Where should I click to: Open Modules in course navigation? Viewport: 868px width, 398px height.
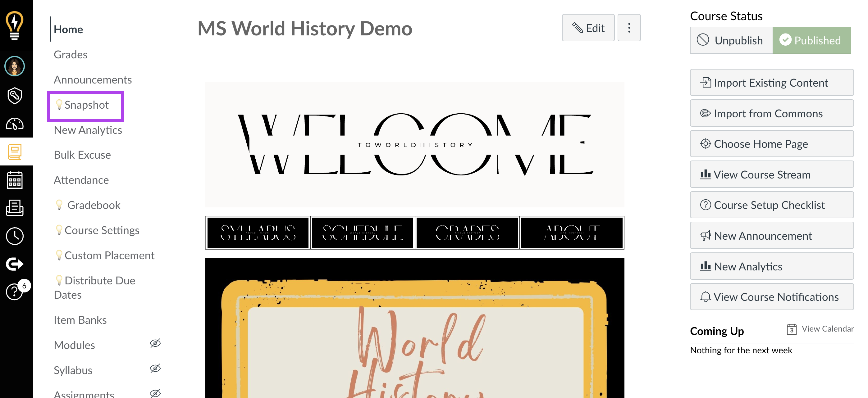(x=74, y=345)
